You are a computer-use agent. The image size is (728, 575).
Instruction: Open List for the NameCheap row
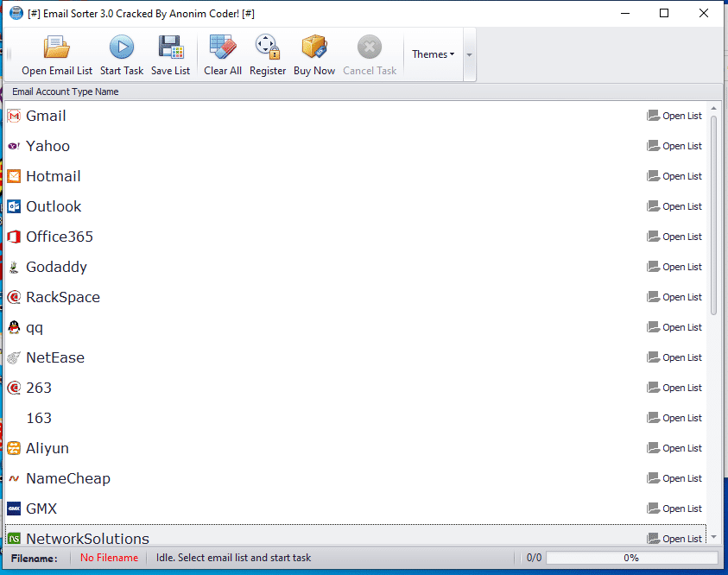(x=674, y=478)
